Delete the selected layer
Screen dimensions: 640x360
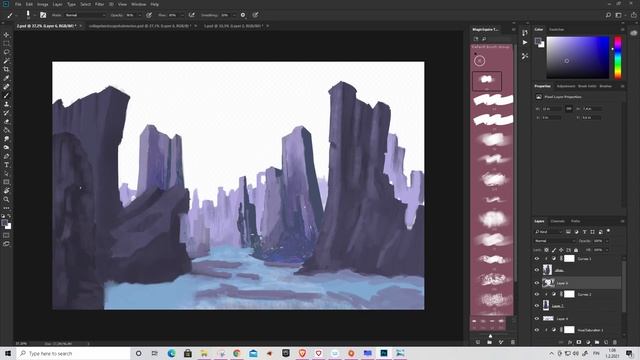click(x=615, y=342)
